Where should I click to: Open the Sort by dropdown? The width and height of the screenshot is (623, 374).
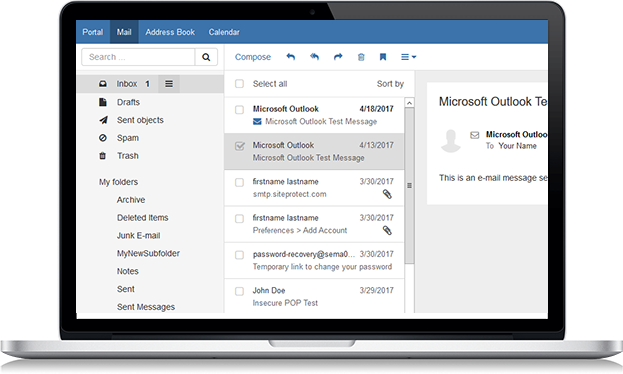click(390, 84)
